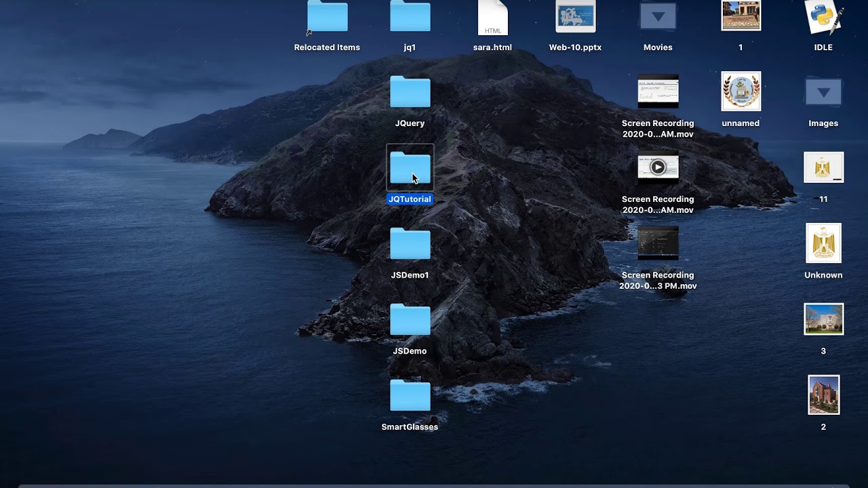The image size is (868, 488).
Task: Click the sara.html file icon
Action: pos(492,17)
